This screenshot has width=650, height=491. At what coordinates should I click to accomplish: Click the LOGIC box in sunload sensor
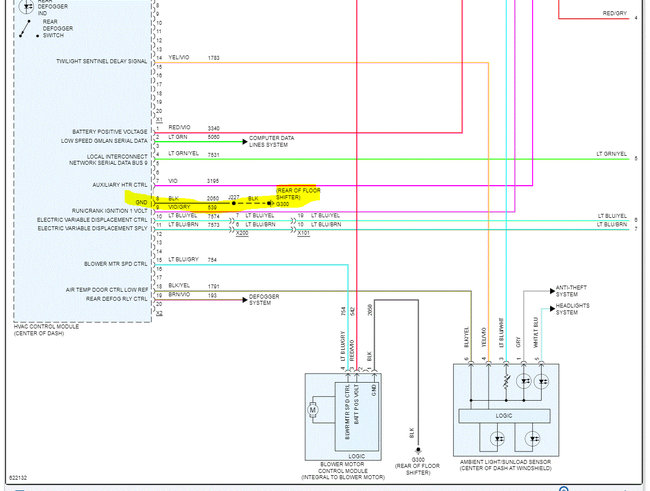(x=504, y=414)
